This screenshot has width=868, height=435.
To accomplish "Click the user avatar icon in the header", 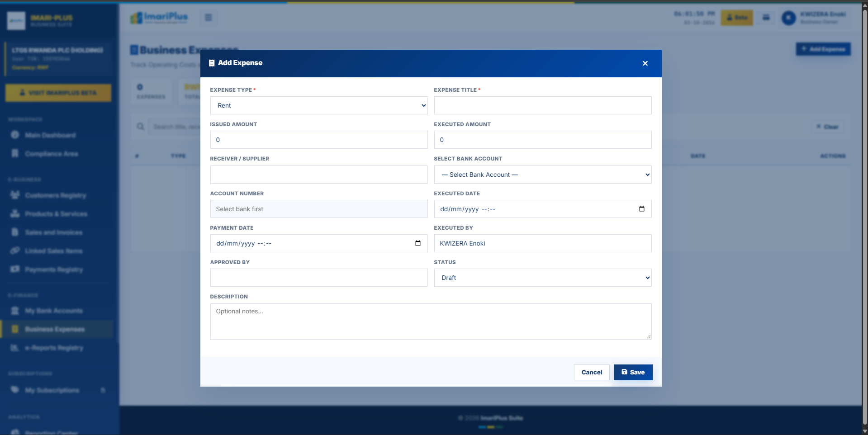I will tap(788, 18).
